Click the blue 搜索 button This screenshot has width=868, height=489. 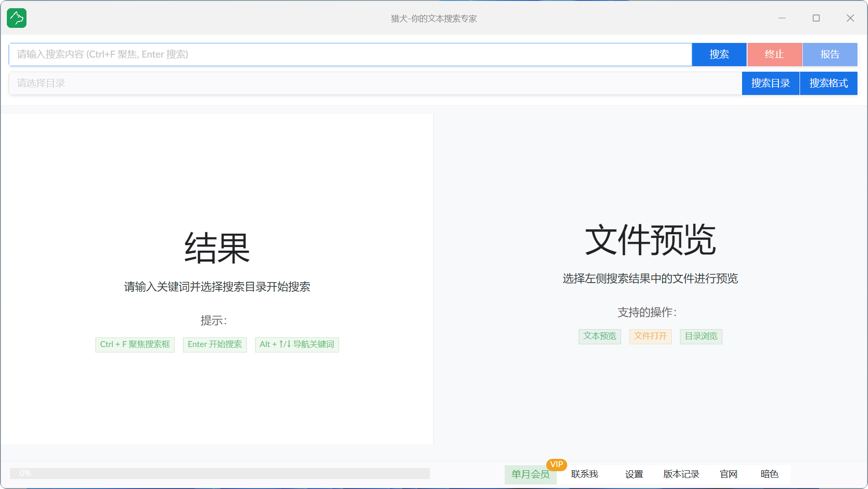(x=719, y=54)
